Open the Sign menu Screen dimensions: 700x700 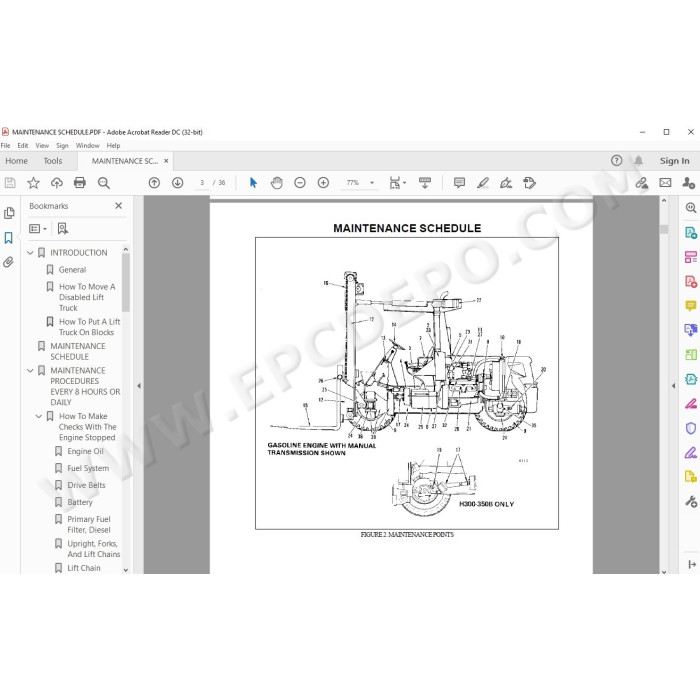point(62,146)
